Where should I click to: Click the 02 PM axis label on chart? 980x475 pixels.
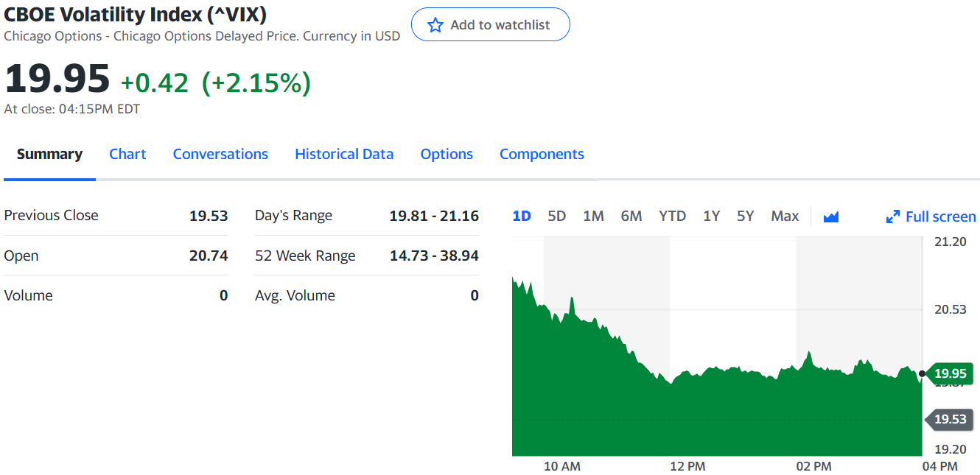813,466
